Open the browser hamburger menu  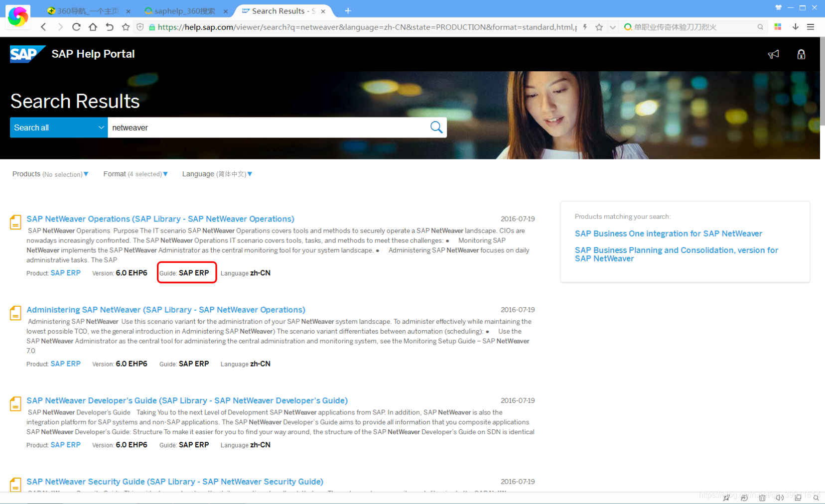811,27
